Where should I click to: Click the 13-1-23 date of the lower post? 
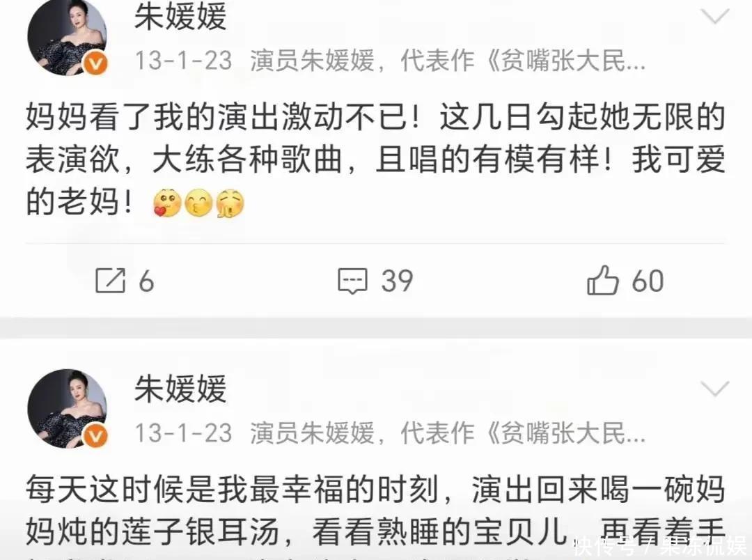click(x=183, y=433)
